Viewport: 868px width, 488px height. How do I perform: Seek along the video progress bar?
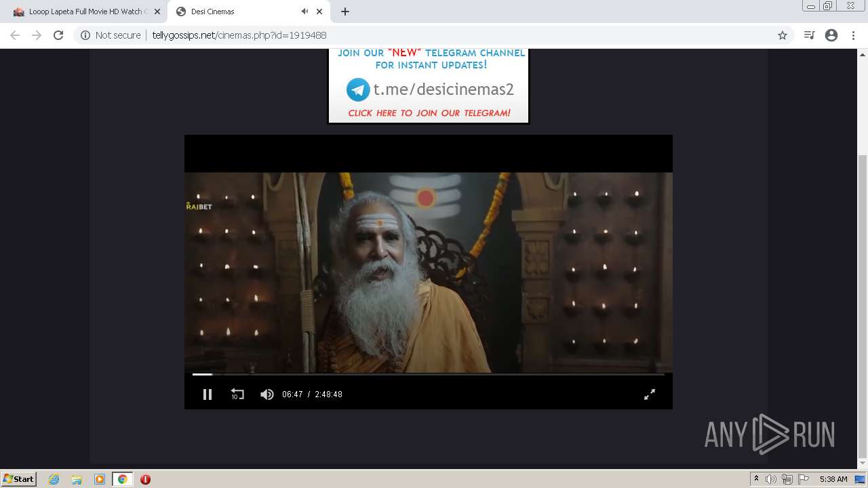click(x=429, y=374)
